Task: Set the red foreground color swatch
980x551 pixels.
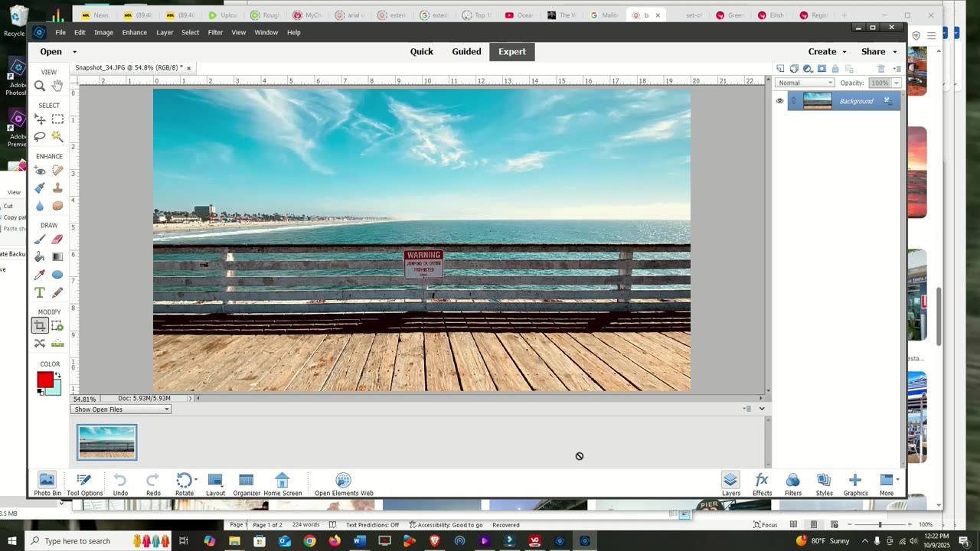Action: coord(45,380)
